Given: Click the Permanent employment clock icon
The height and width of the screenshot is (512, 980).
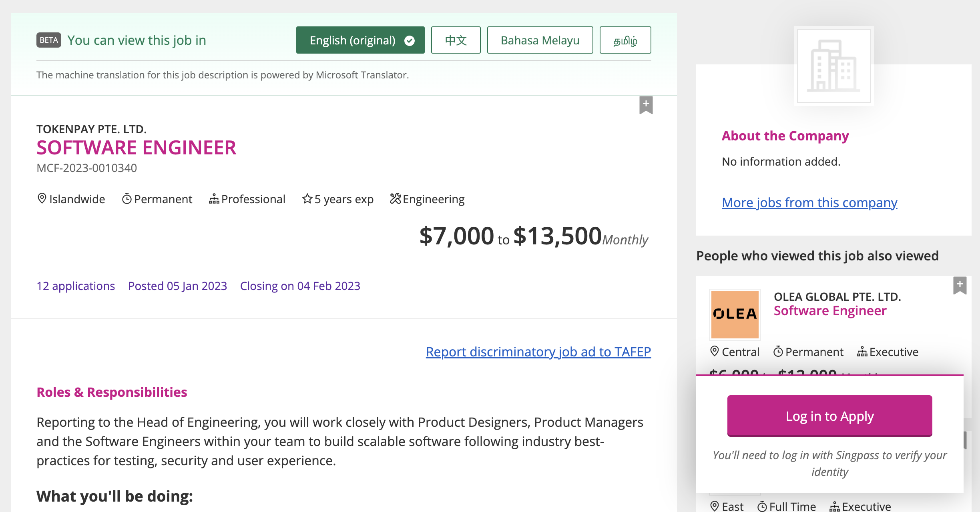Looking at the screenshot, I should click(x=127, y=199).
